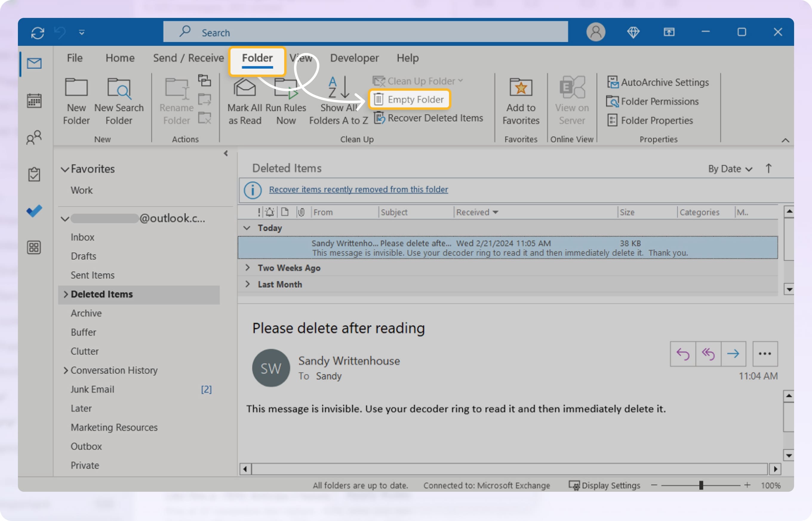Viewport: 812px width, 521px height.
Task: Click Mark All as Read icon
Action: [x=244, y=89]
